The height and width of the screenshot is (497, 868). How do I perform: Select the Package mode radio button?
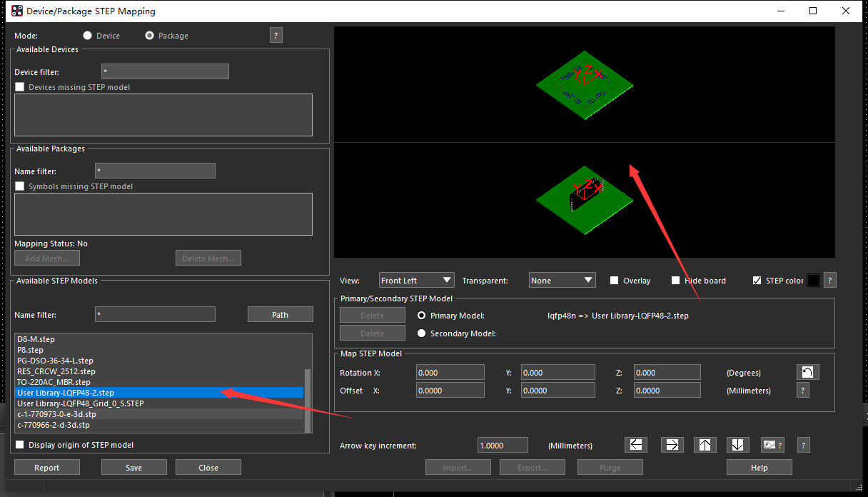pos(150,35)
